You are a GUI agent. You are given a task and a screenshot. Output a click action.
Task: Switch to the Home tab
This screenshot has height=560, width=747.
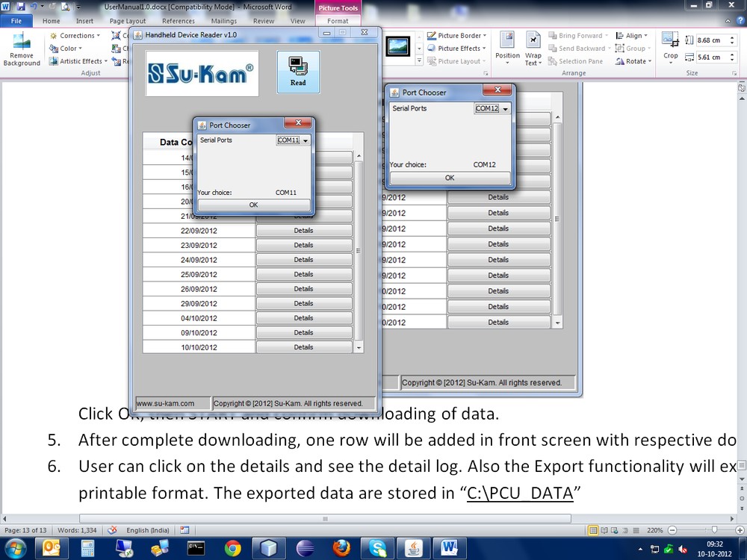tap(51, 21)
